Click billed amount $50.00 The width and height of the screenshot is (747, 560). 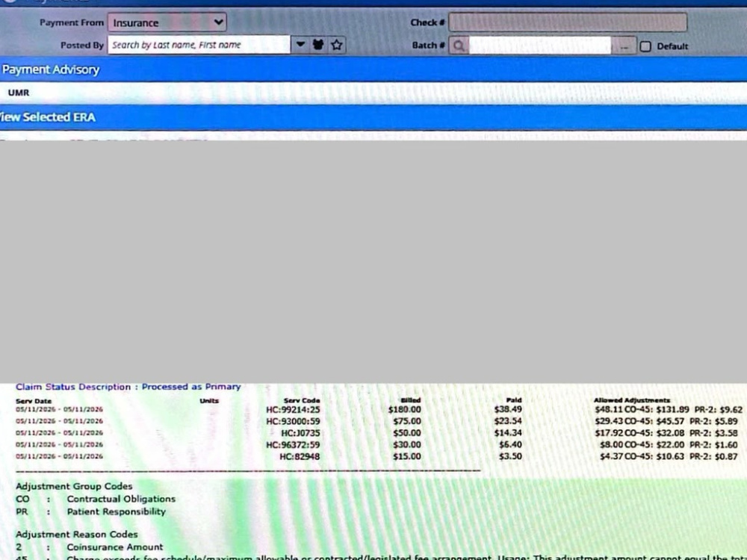tap(407, 433)
